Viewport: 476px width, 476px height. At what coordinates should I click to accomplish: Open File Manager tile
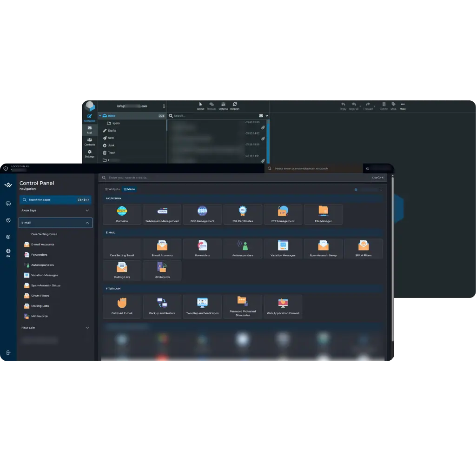[x=324, y=214]
